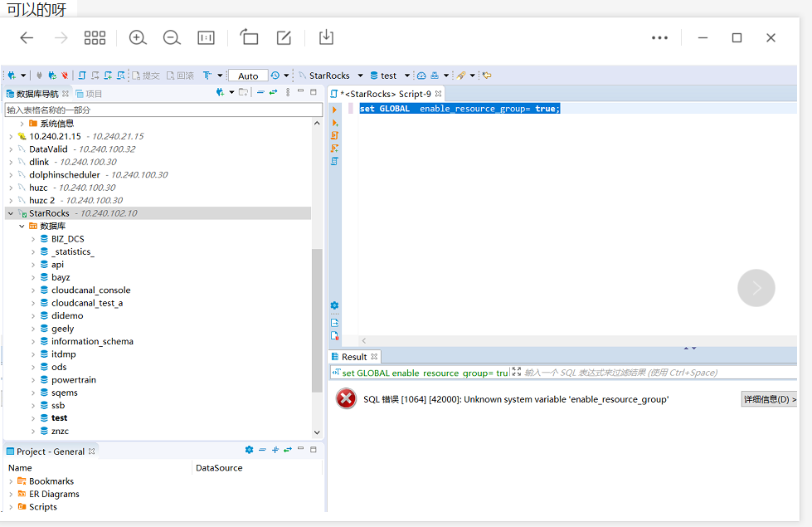
Task: Switch to the 项目 tab
Action: coord(90,94)
